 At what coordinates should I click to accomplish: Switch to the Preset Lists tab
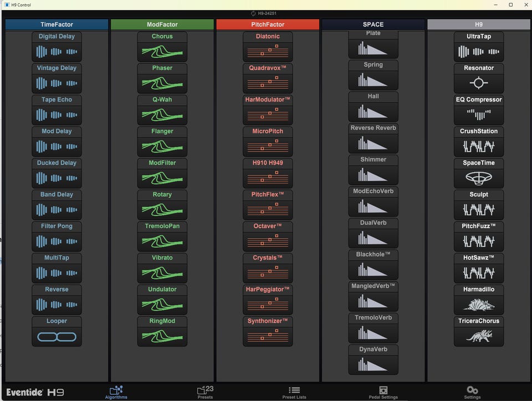(294, 392)
